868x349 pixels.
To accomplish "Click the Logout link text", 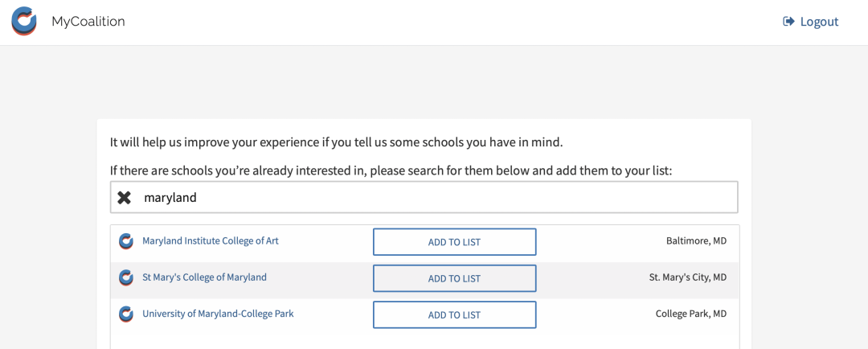I will coord(819,22).
